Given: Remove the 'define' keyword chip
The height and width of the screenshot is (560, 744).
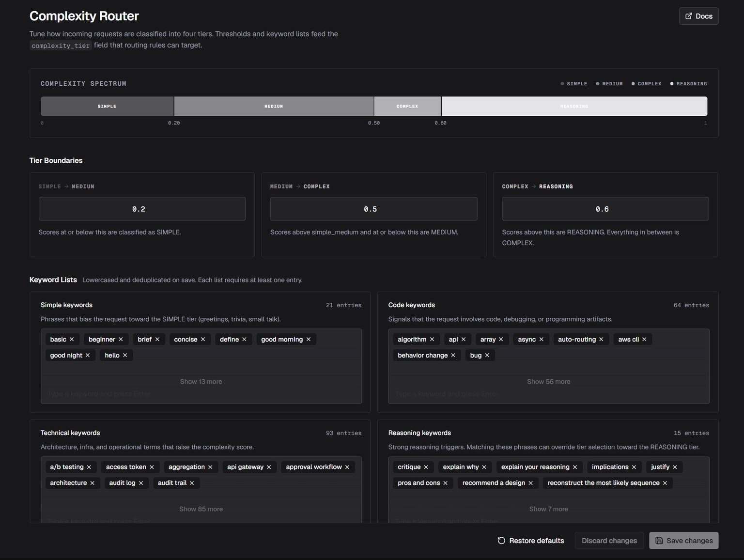Looking at the screenshot, I should point(245,340).
